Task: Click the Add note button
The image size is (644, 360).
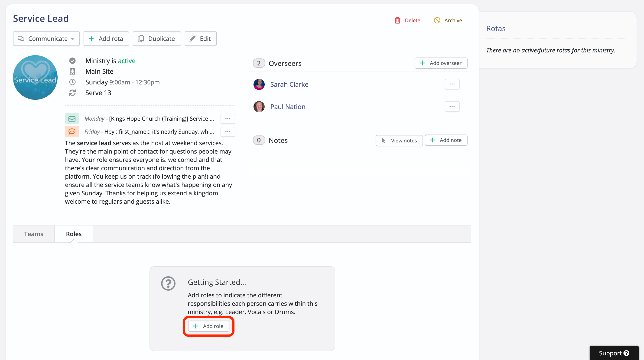Action: point(446,140)
